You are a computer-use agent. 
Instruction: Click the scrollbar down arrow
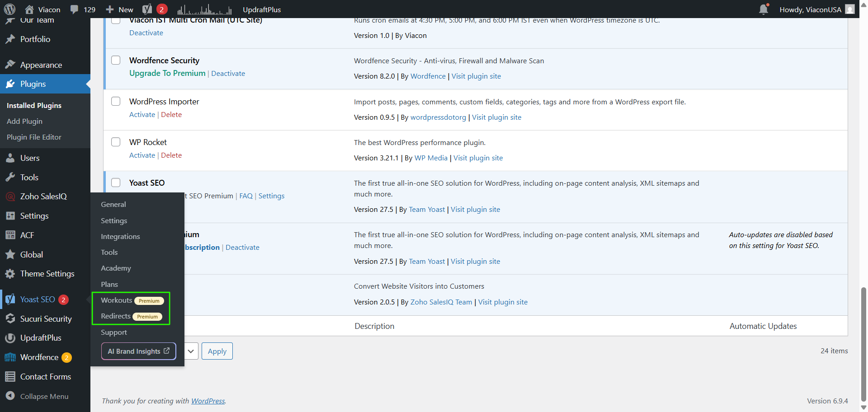(x=863, y=407)
